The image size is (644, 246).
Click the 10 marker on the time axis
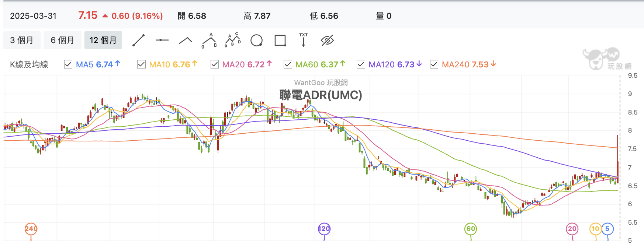pos(595,229)
